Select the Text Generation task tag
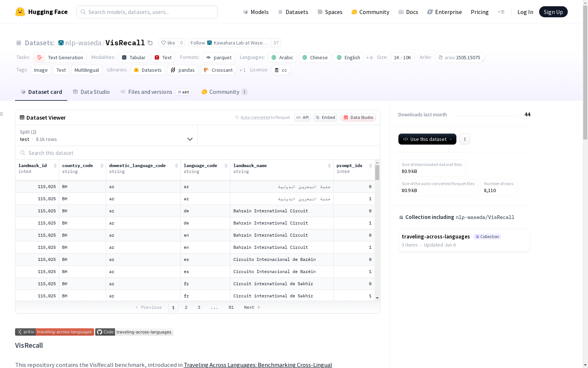The width and height of the screenshot is (588, 368). [60, 57]
